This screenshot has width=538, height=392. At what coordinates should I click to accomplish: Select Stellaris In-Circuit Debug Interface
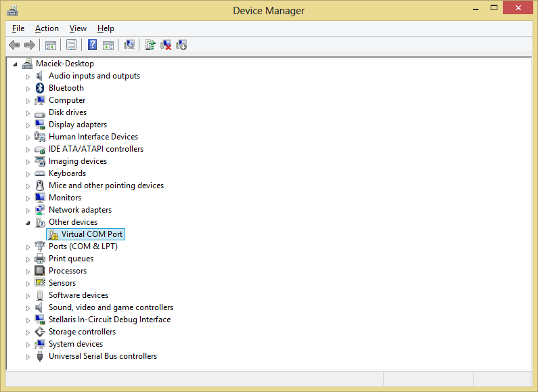[109, 320]
